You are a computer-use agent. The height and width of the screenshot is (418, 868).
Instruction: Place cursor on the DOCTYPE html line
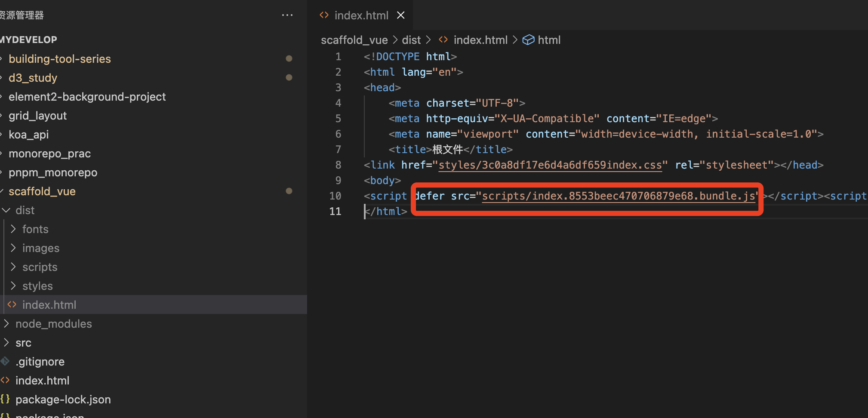tap(410, 57)
